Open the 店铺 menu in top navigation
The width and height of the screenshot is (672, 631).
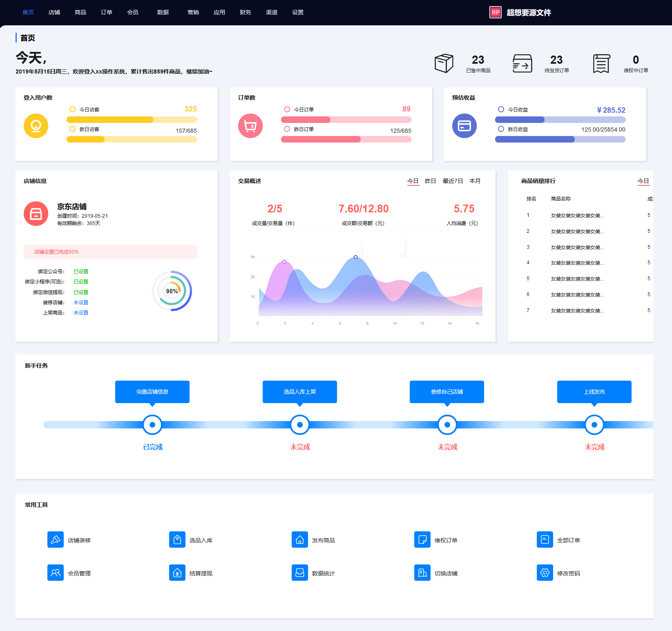click(x=54, y=12)
